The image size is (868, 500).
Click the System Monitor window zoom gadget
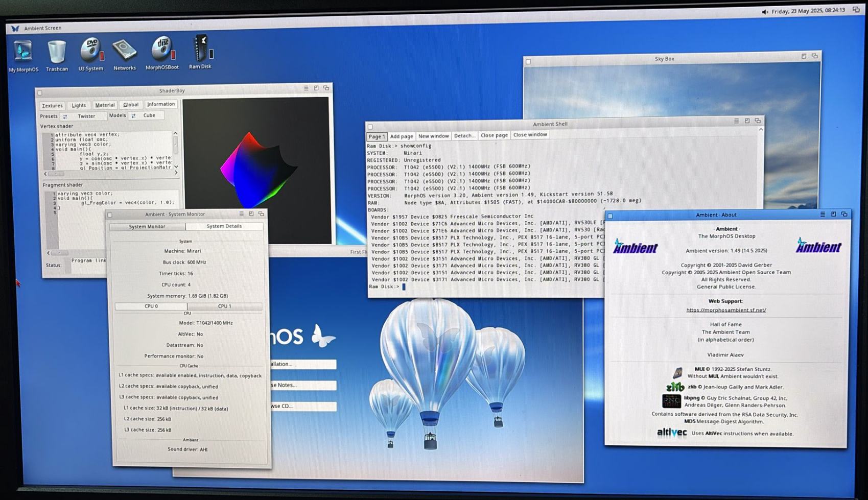pos(251,214)
